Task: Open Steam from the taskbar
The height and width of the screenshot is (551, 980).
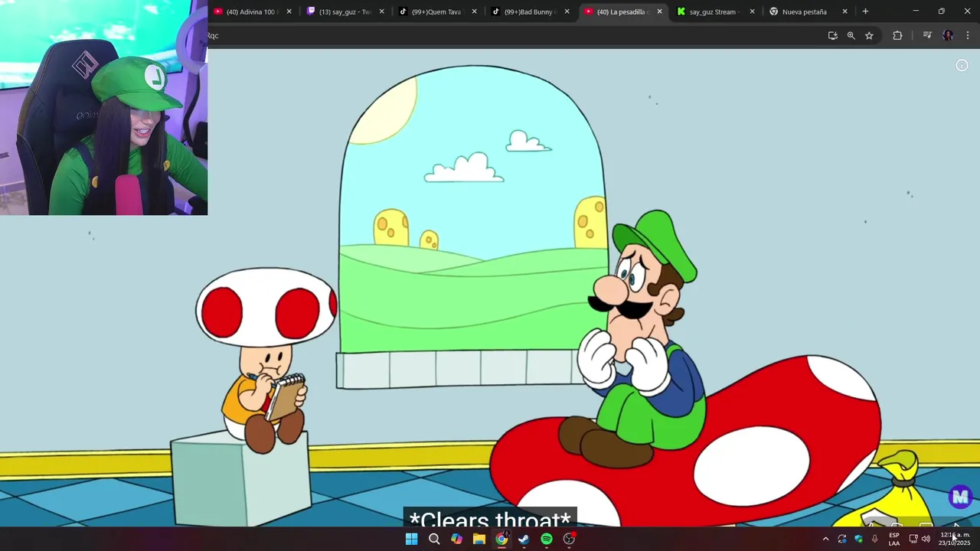Action: click(x=524, y=539)
